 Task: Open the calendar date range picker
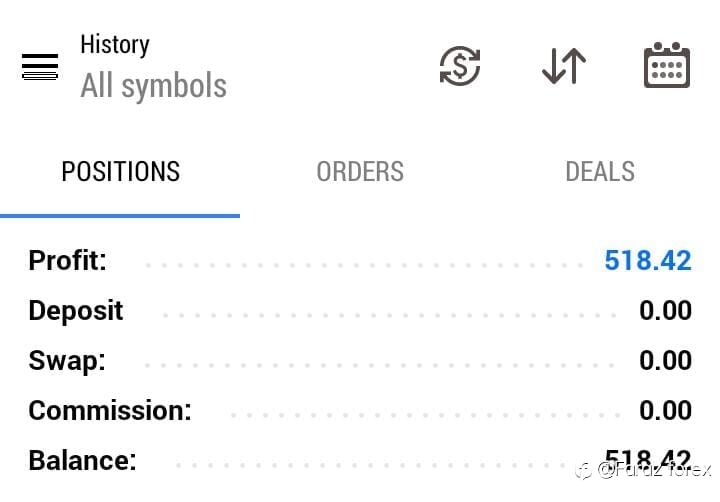pyautogui.click(x=666, y=66)
